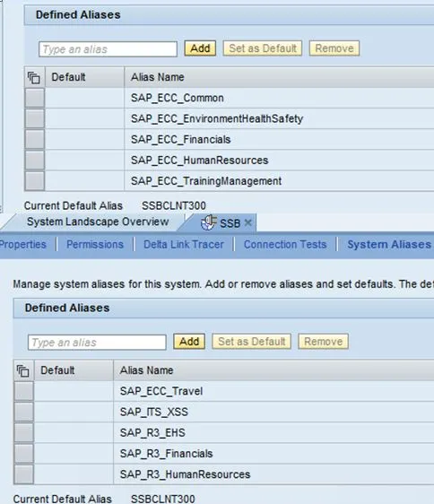Click the Remove button in the upper Defined Aliases panel
The height and width of the screenshot is (504, 434).
pyautogui.click(x=334, y=48)
